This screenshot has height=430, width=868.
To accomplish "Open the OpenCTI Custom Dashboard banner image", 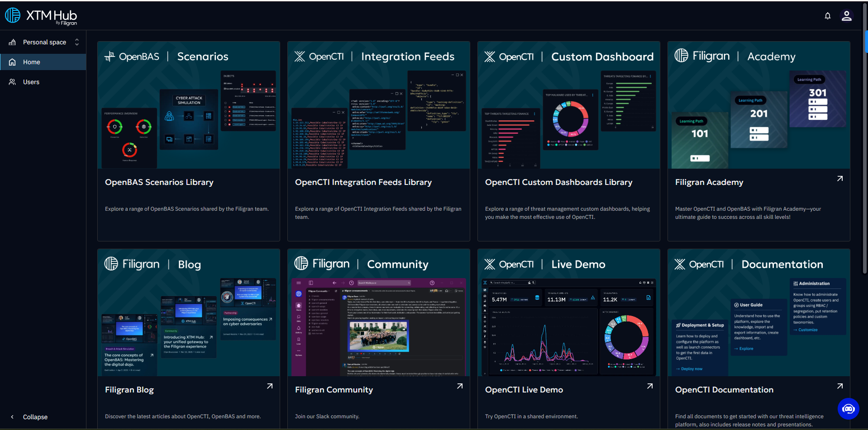I will coord(569,105).
